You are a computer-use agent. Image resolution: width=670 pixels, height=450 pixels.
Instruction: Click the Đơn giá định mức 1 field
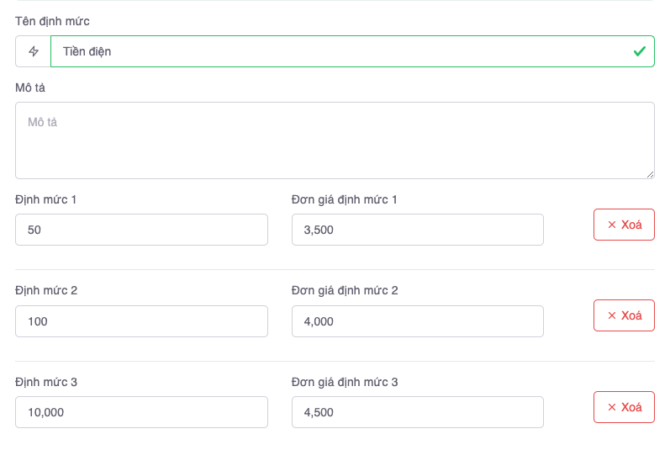pos(417,229)
